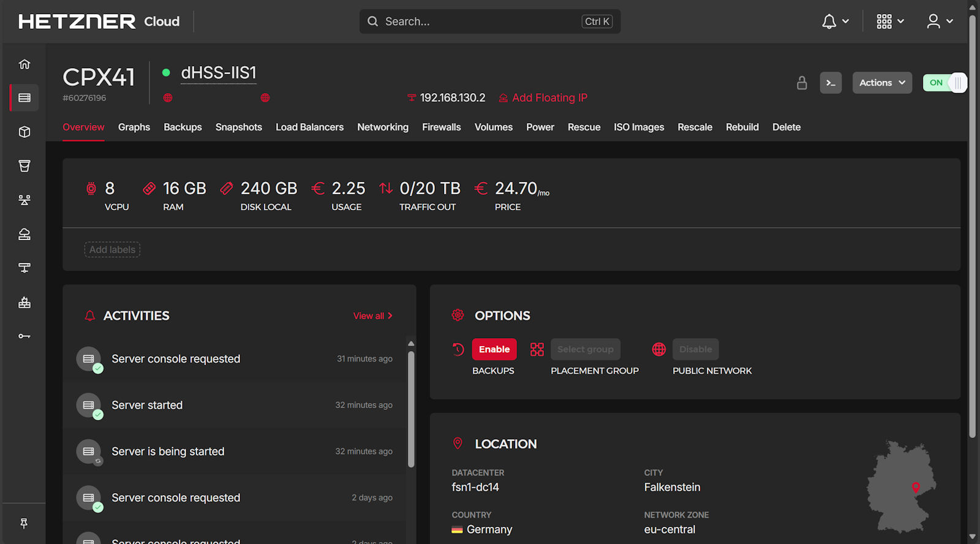Open the apps grid dropdown
Image resolution: width=980 pixels, height=544 pixels.
890,21
